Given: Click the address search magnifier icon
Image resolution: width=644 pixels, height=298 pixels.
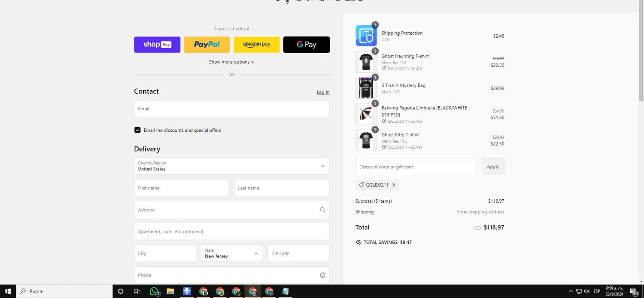Looking at the screenshot, I should (322, 210).
